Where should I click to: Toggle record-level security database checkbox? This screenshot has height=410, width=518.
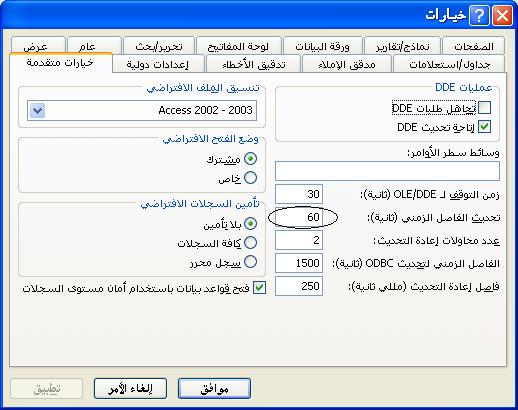[259, 288]
